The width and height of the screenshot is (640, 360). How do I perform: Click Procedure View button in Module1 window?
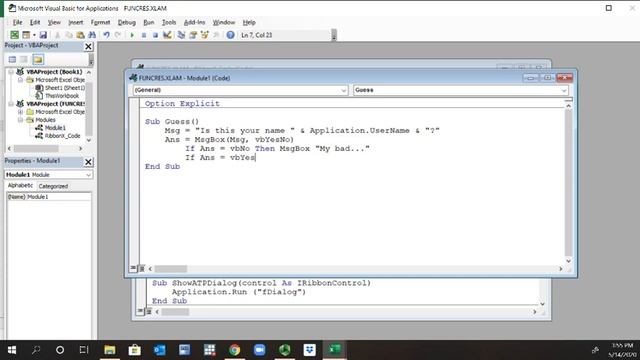133,268
